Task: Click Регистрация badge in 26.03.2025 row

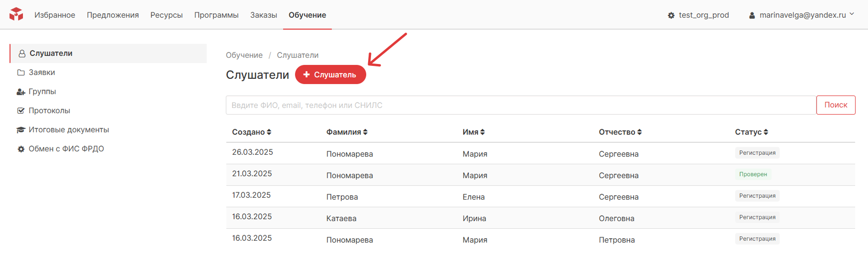Action: 757,153
